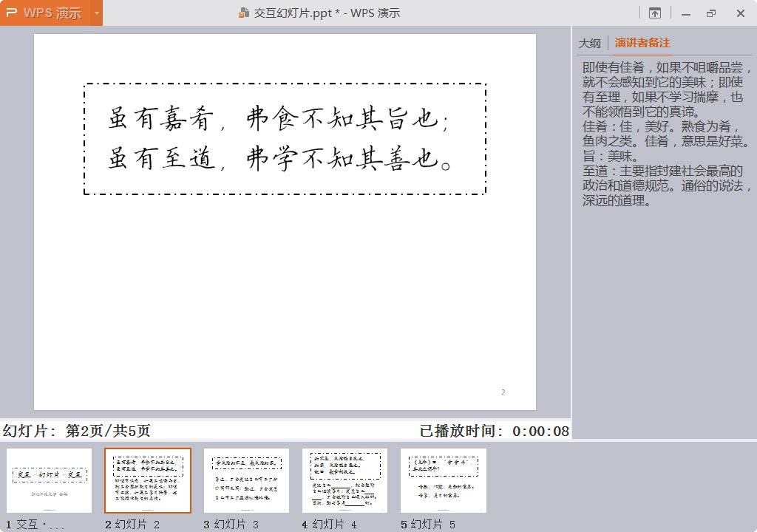This screenshot has height=532, width=757.
Task: Click the note line starting 旨：美味
Action: (x=610, y=156)
